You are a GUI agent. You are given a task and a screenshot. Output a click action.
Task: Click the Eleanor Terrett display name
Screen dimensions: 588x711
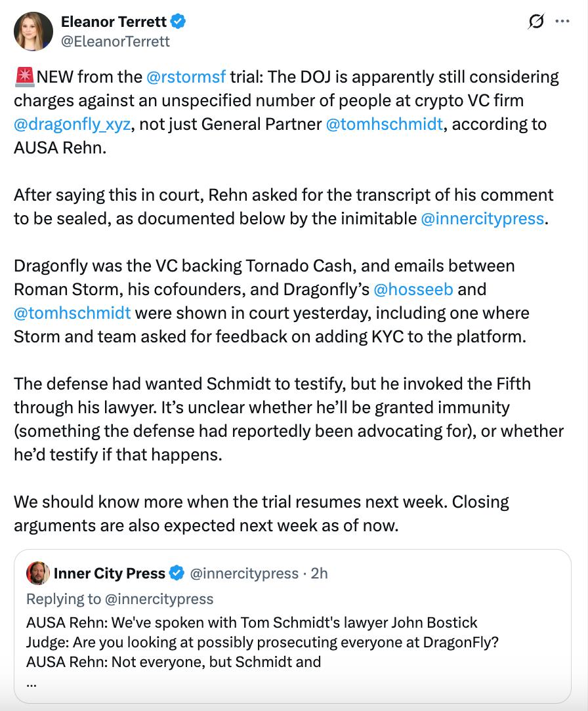[114, 21]
